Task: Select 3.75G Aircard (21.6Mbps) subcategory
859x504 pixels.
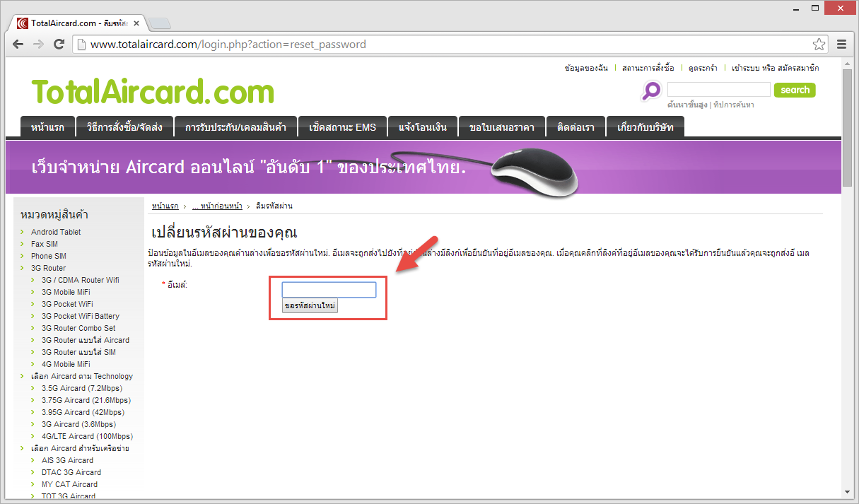Action: [x=86, y=400]
